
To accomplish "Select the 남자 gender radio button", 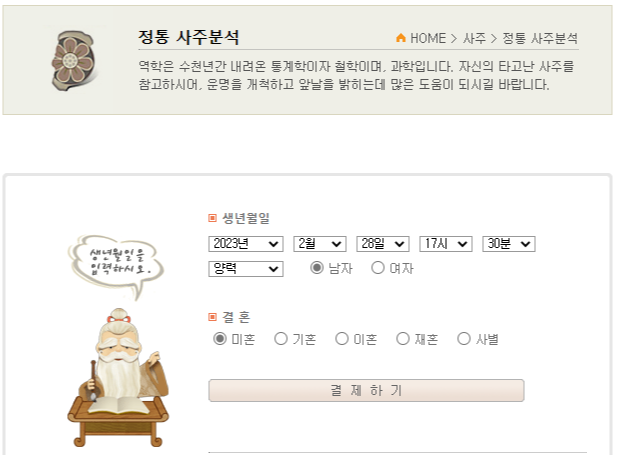I will point(316,268).
